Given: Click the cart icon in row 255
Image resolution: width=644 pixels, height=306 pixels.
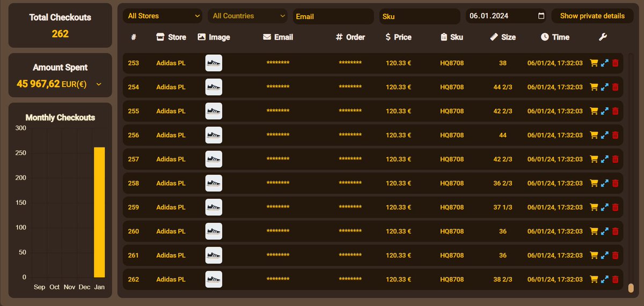Looking at the screenshot, I should (x=594, y=111).
